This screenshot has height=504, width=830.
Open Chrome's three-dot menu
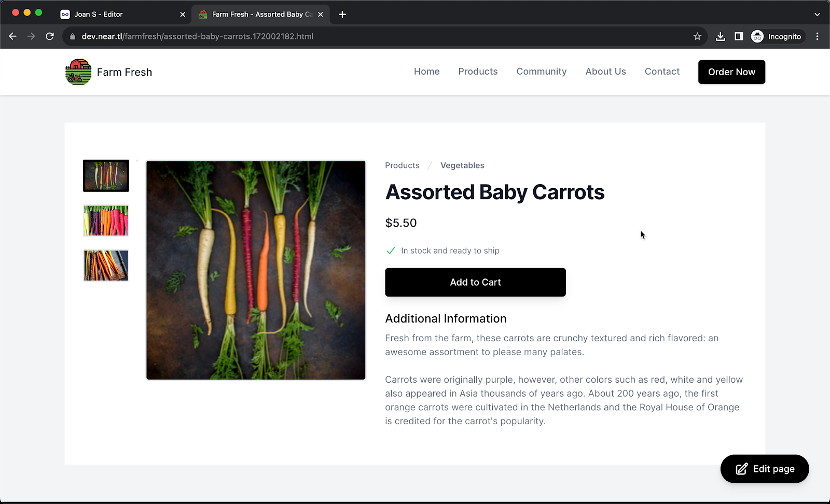click(818, 36)
